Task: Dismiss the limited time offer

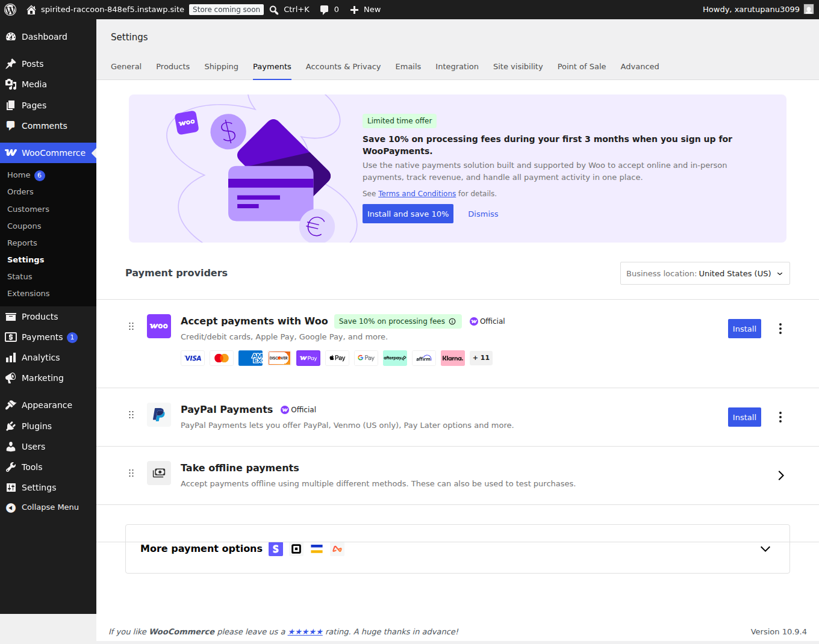Action: pyautogui.click(x=483, y=214)
